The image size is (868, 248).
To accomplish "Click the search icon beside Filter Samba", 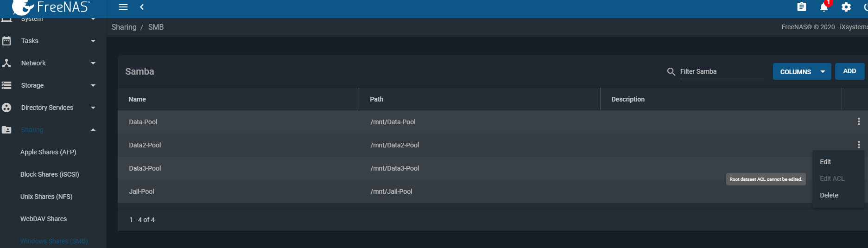I will tap(671, 72).
